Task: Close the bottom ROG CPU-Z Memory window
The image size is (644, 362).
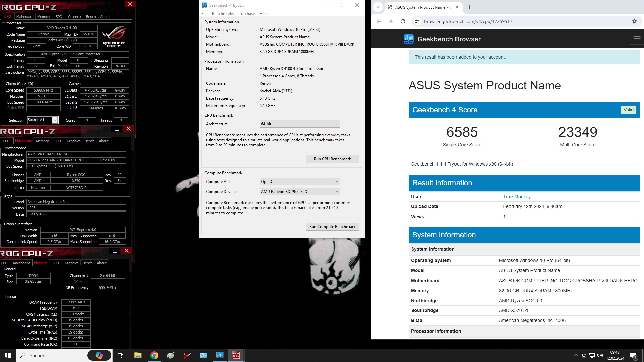Action: point(127,251)
